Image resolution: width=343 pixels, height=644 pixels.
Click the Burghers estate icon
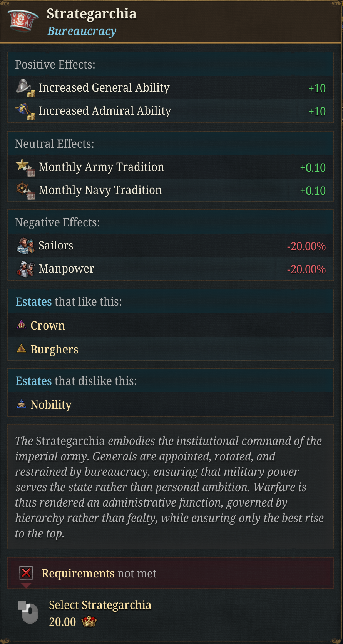(22, 349)
